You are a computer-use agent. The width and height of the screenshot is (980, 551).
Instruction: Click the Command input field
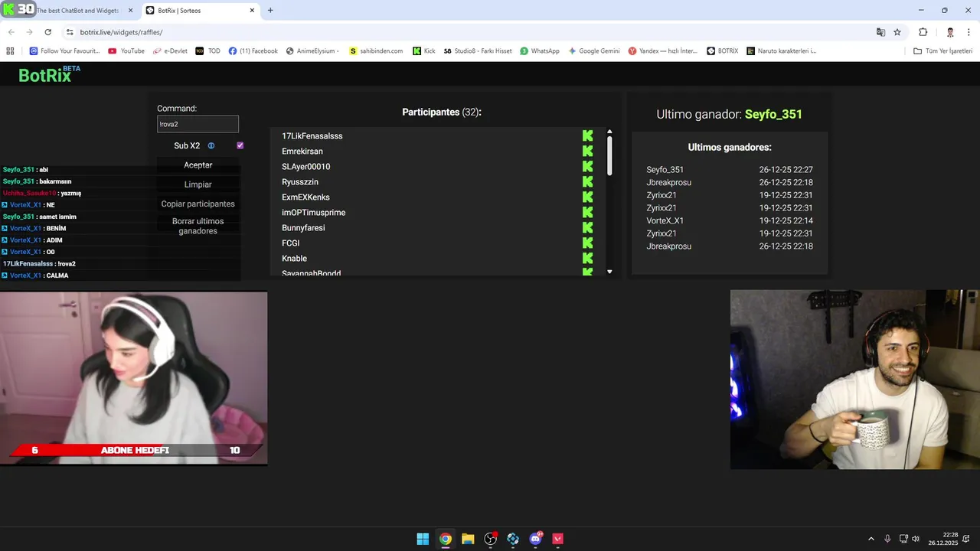pos(198,124)
